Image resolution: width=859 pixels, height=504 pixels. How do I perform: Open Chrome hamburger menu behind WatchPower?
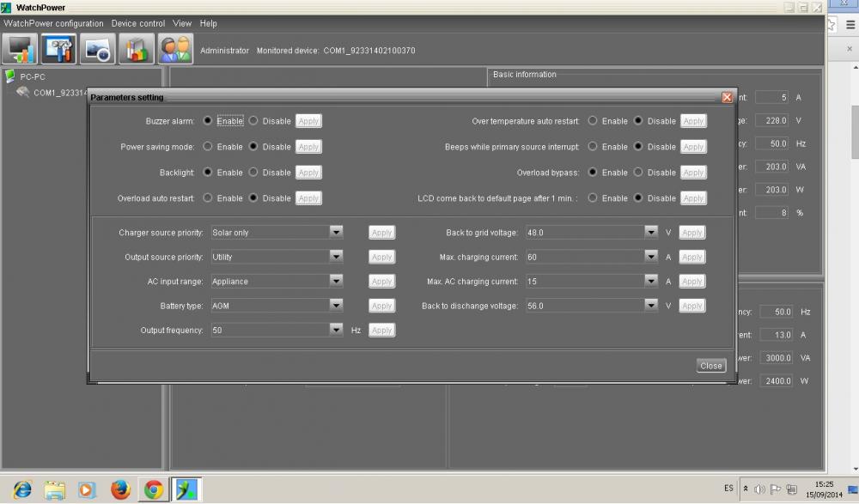850,25
